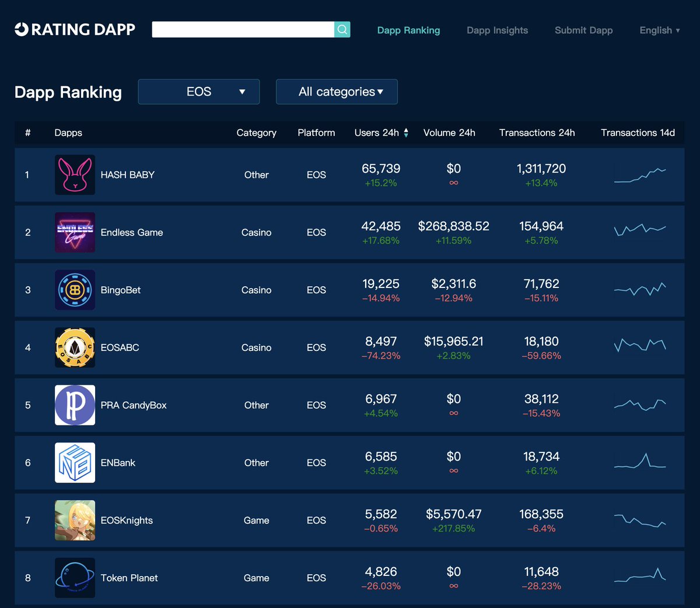Click the +217.85% volume change

pyautogui.click(x=453, y=529)
